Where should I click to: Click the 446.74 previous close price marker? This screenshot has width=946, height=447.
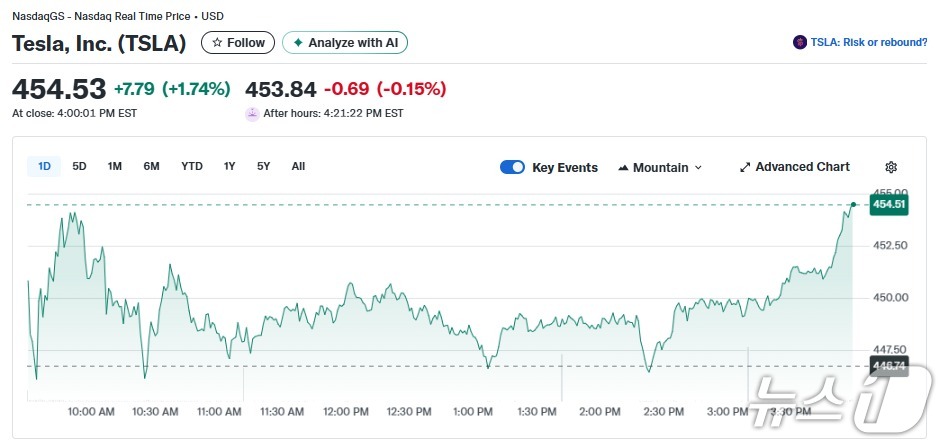888,366
